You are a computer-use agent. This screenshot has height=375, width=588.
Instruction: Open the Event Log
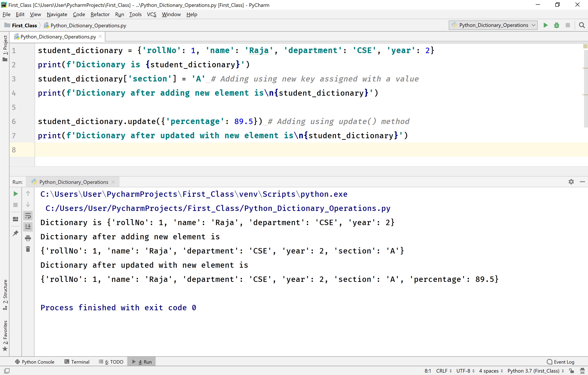(x=563, y=362)
